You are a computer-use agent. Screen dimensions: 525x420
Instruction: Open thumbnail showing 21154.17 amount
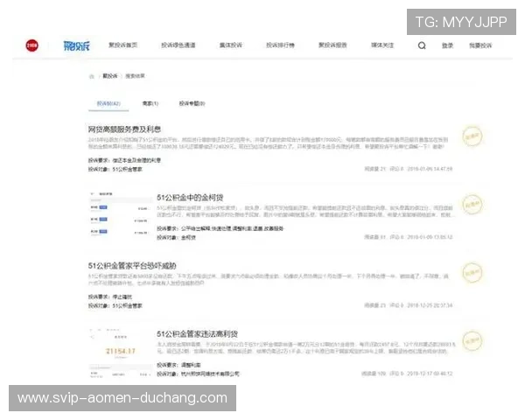(120, 352)
